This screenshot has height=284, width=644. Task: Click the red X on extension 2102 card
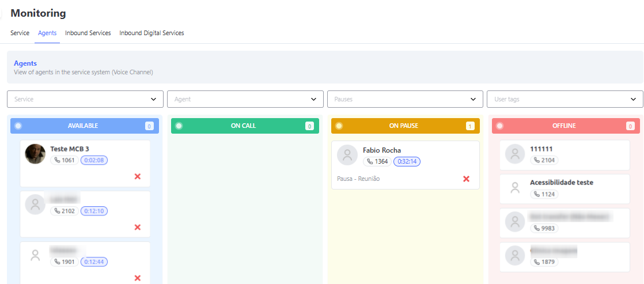click(138, 228)
